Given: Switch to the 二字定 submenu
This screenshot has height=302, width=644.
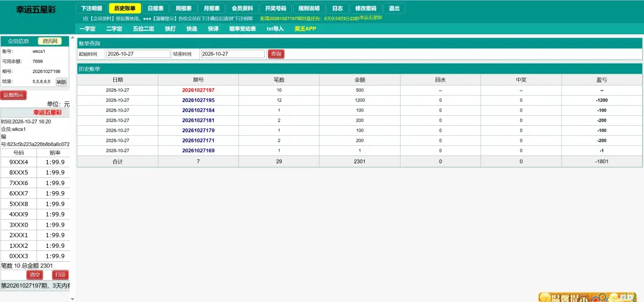Looking at the screenshot, I should pyautogui.click(x=114, y=29).
